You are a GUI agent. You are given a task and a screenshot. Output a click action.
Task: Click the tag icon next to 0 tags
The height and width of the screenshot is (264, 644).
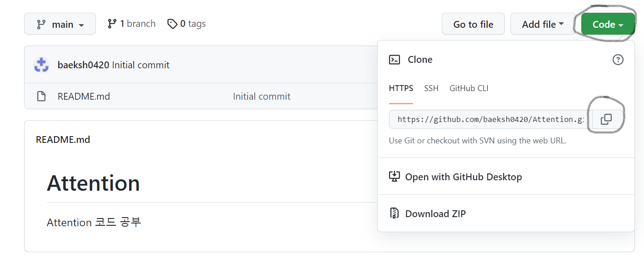172,24
